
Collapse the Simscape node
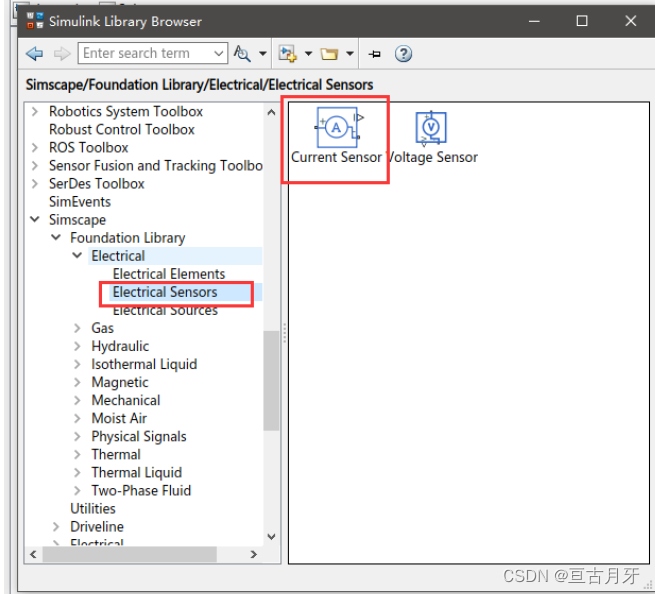(x=35, y=219)
